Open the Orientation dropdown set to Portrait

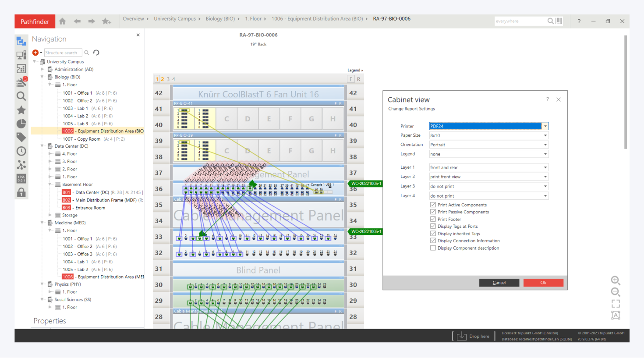click(x=488, y=145)
